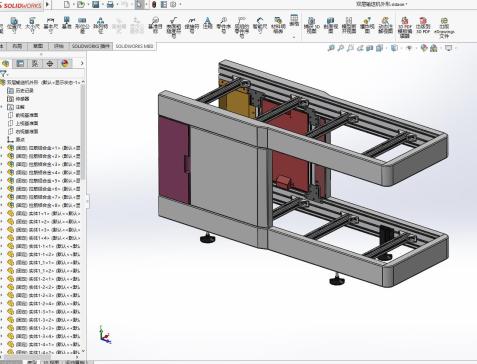Open dropdown arrow beside New document icon
This screenshot has height=364, width=477.
point(74,5)
